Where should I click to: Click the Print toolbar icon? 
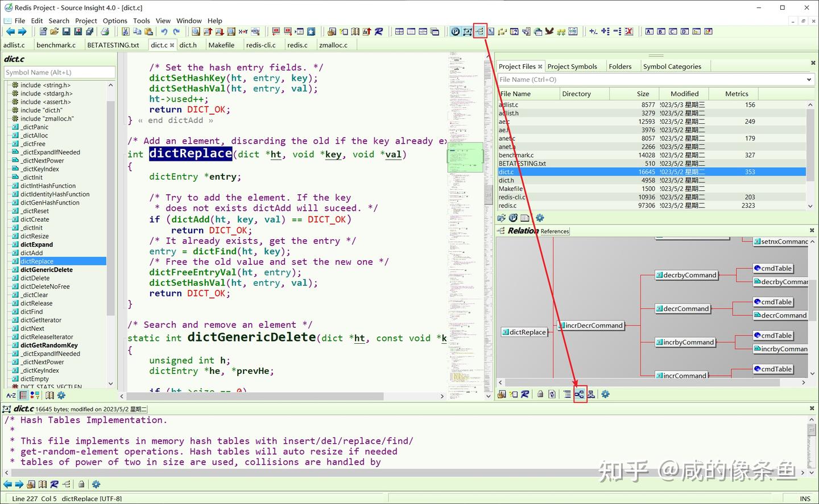(105, 32)
